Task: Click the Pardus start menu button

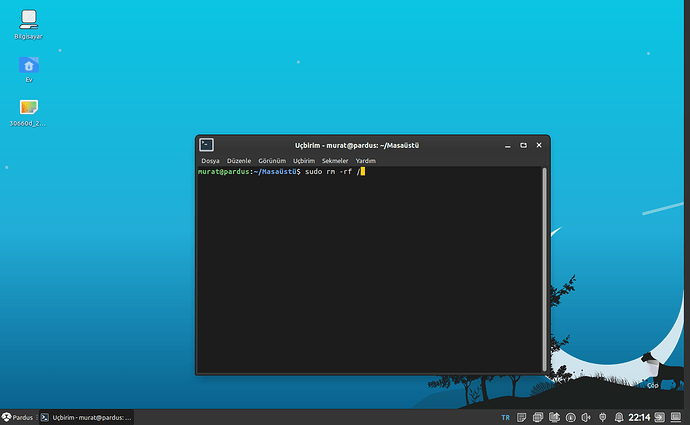Action: tap(18, 417)
